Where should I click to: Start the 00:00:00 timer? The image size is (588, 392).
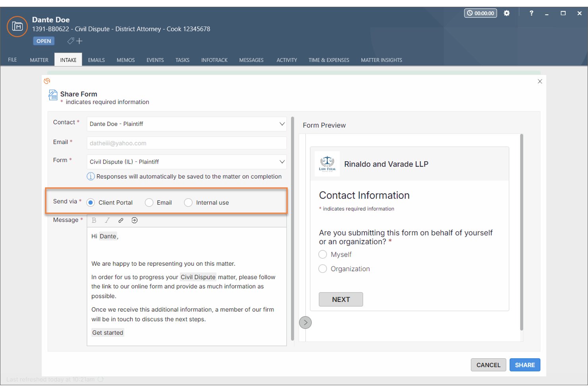[480, 13]
